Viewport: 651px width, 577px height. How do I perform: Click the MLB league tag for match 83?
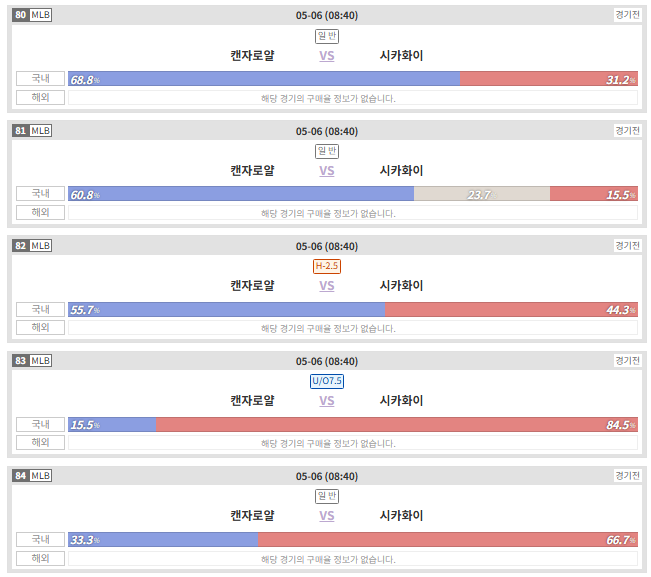pos(41,360)
